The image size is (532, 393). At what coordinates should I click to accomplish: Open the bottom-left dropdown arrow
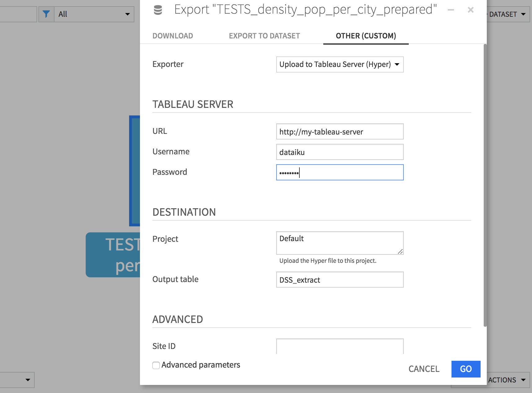click(28, 380)
